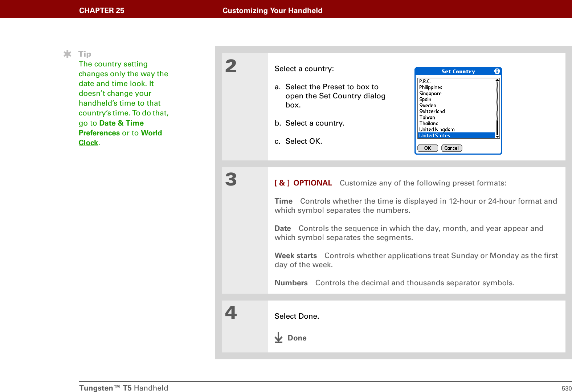Click the Cancel button in Set Country dialog
Screen dimensions: 572x392
coord(452,148)
